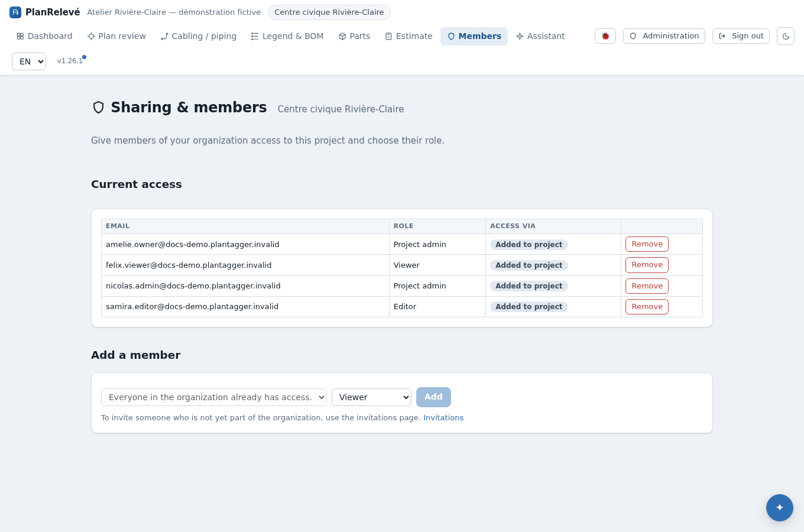Image resolution: width=804 pixels, height=532 pixels.
Task: Click the PlanRelevé logo icon
Action: pyautogui.click(x=15, y=12)
